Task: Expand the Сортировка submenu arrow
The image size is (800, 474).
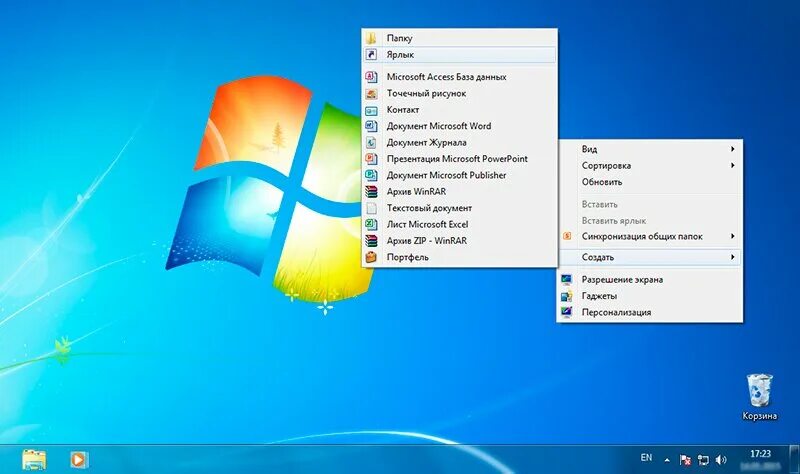Action: [732, 165]
